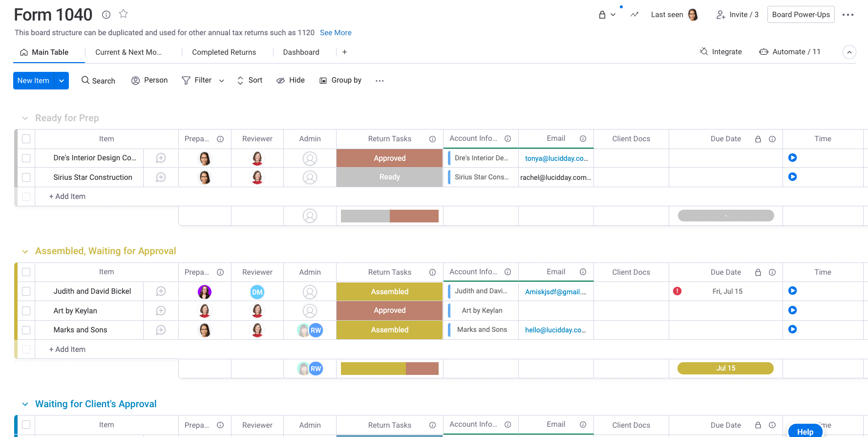The width and height of the screenshot is (868, 437).
Task: Toggle select-all checkbox in Ready for Prep header
Action: pyautogui.click(x=26, y=139)
